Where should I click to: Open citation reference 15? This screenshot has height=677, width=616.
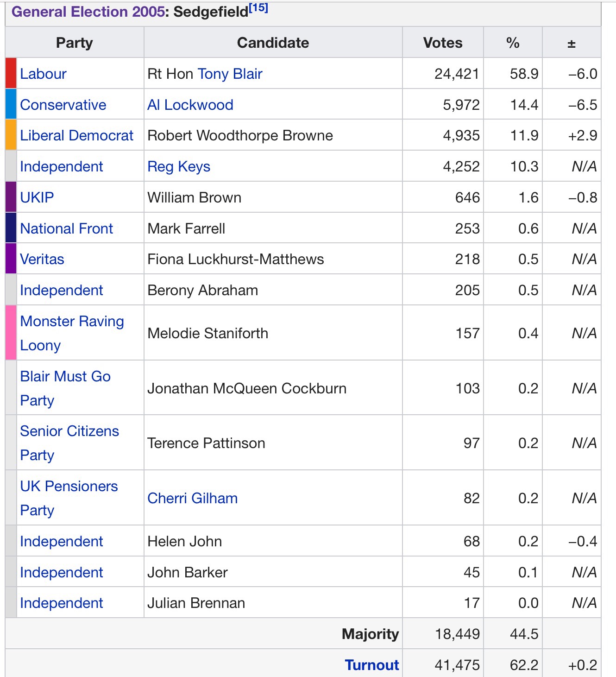pos(258,8)
